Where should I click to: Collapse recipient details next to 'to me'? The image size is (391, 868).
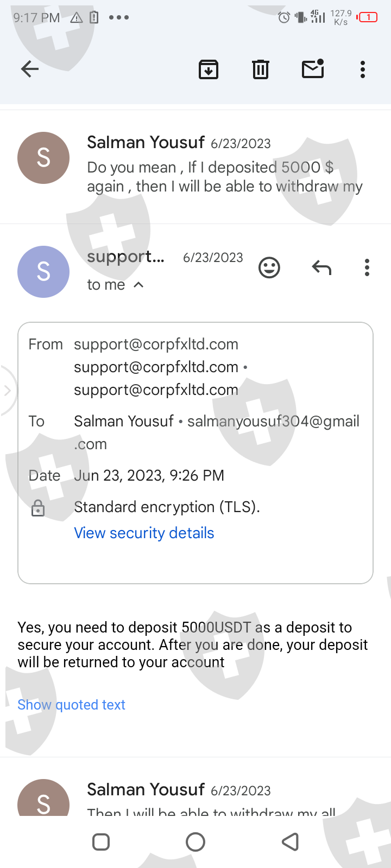(138, 285)
